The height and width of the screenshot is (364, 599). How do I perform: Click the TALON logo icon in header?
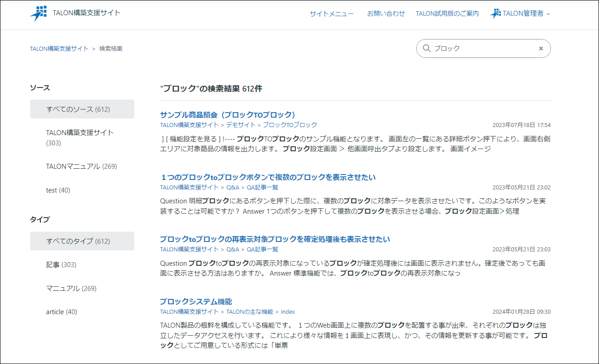pos(39,13)
